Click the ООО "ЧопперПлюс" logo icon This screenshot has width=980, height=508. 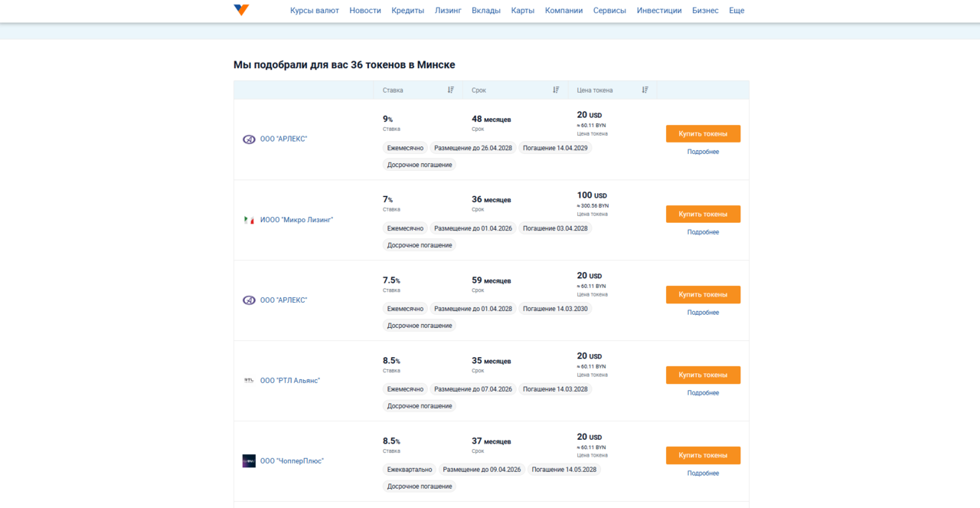pyautogui.click(x=249, y=460)
